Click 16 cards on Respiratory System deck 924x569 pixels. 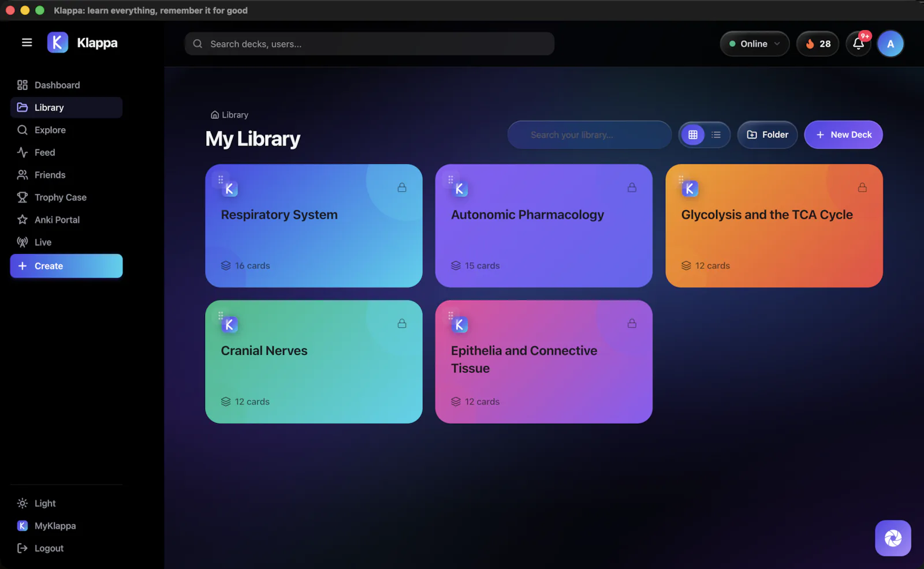coord(245,265)
